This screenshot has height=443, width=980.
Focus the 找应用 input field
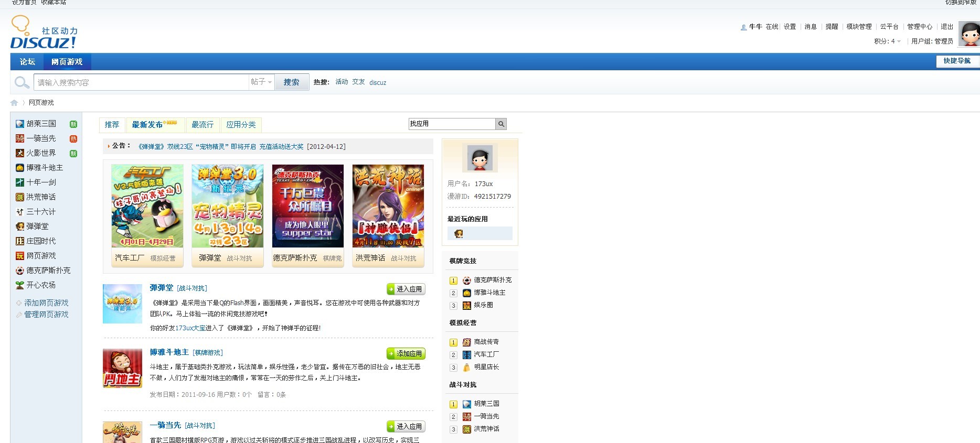tap(452, 124)
